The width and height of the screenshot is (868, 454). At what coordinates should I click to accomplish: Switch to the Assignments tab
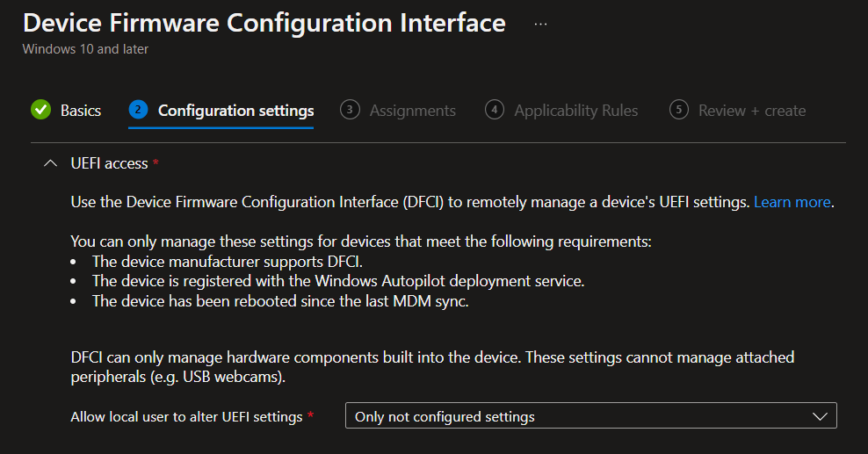click(413, 111)
